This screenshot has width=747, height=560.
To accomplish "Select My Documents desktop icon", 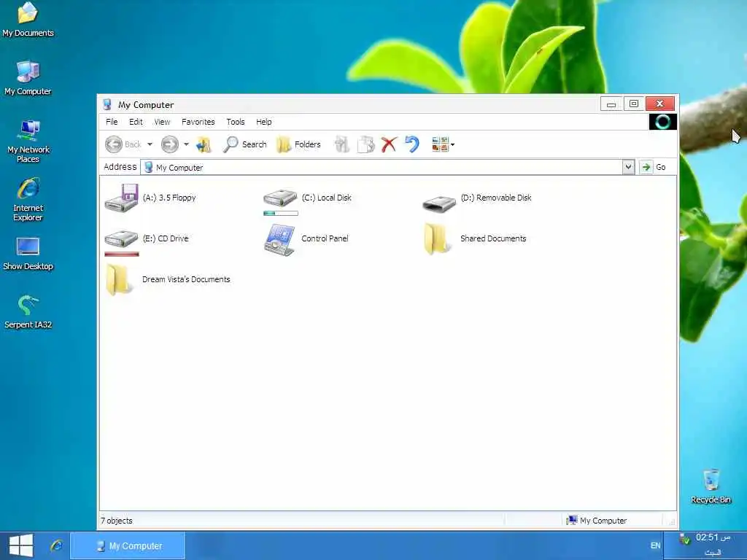I will coord(28,20).
